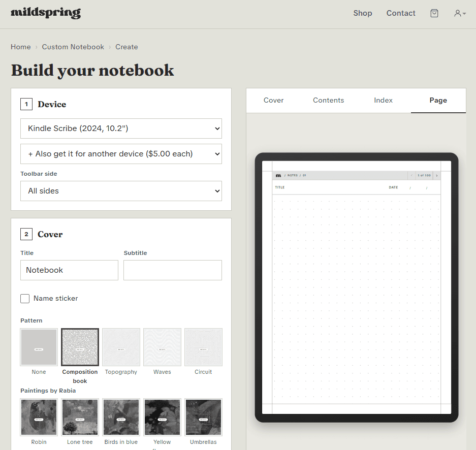Open the user account menu icon
This screenshot has height=450, width=476.
point(460,13)
